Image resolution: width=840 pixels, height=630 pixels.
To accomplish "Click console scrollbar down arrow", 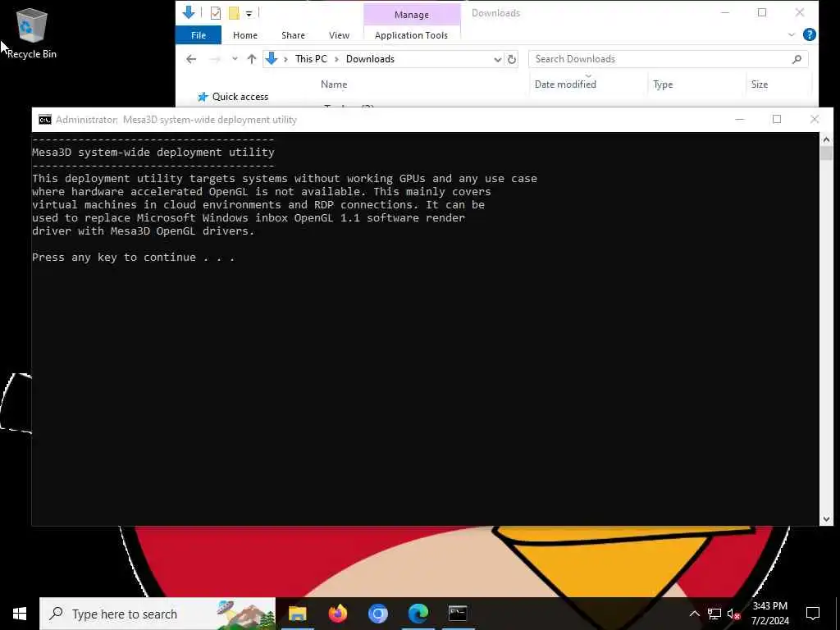I will [826, 518].
